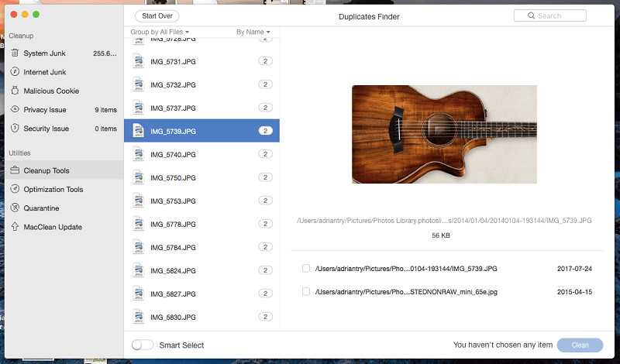Select the IMG_5778.JPG file name
Viewport: 620px width, 364px height.
click(x=173, y=224)
